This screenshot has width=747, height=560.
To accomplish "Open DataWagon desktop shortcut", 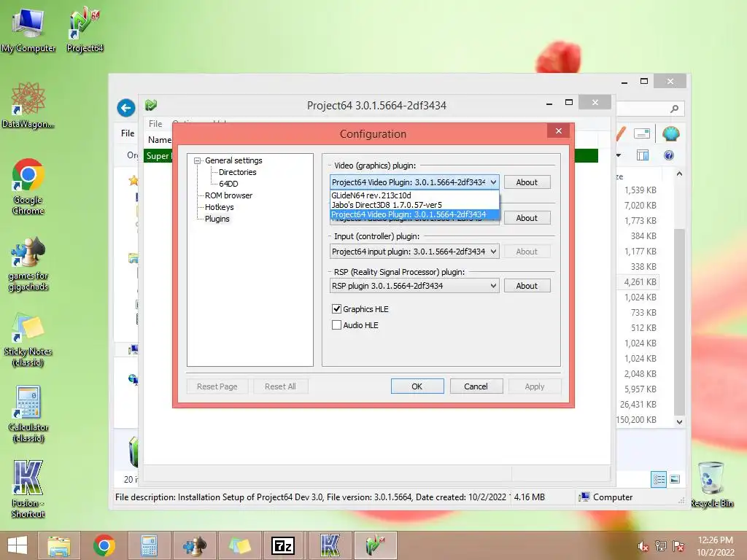I will pos(28,105).
